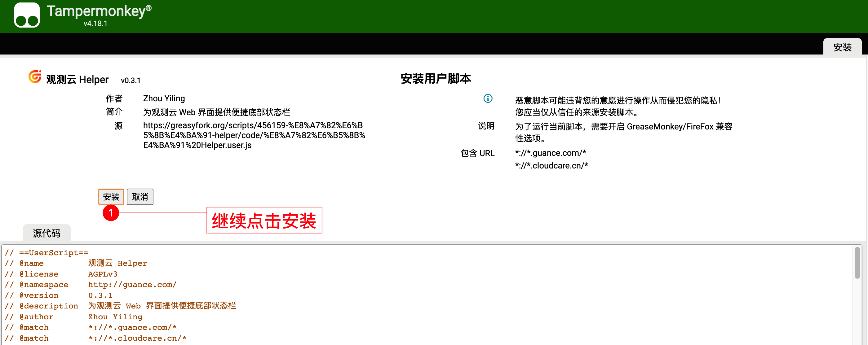Click the 作者 label

point(114,98)
